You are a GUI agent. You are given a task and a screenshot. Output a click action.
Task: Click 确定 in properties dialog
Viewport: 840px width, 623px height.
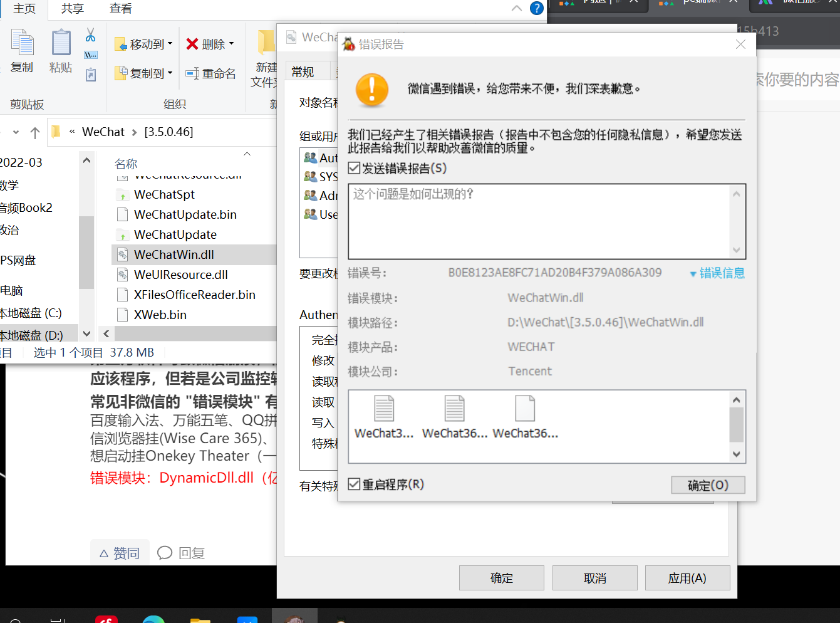pos(502,578)
